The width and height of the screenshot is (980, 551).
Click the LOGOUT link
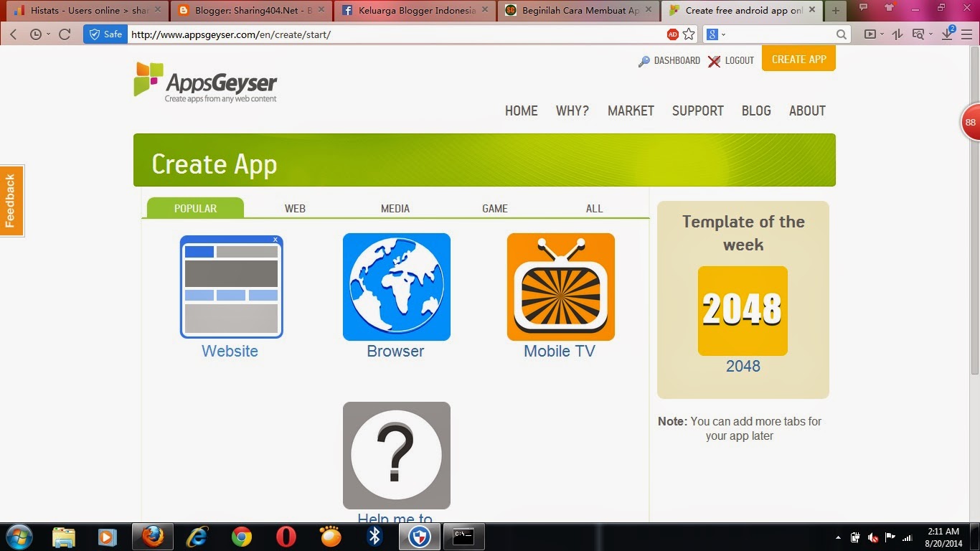[731, 61]
